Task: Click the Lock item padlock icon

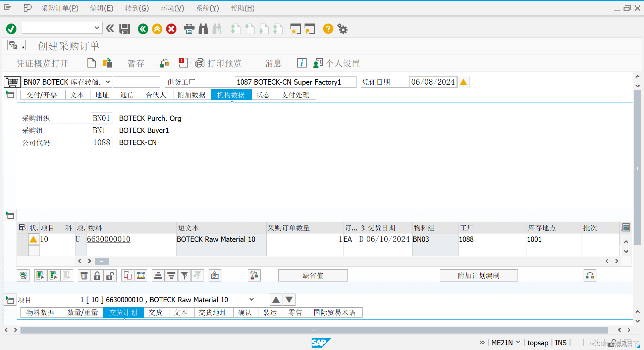Action: [97, 276]
